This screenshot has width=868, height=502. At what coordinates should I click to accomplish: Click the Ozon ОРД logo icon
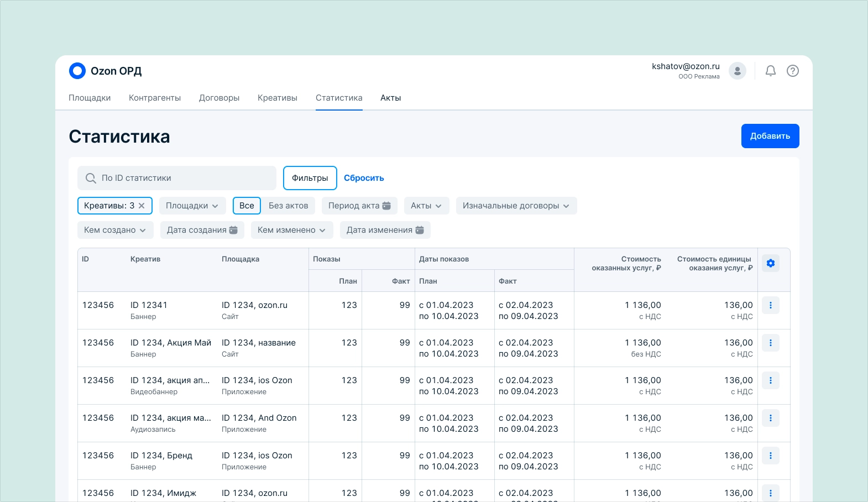click(x=77, y=71)
